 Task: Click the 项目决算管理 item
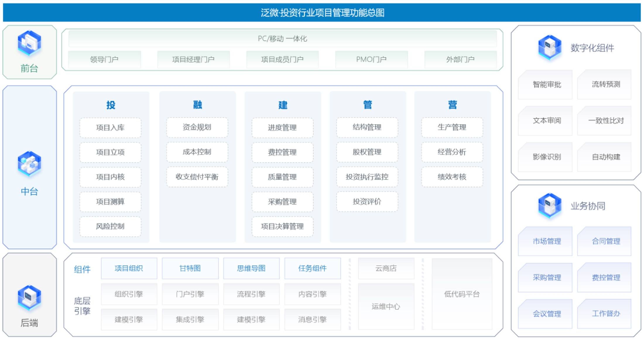282,226
